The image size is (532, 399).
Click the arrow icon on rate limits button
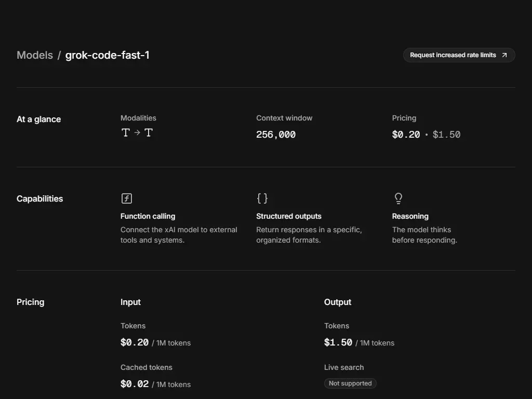504,55
